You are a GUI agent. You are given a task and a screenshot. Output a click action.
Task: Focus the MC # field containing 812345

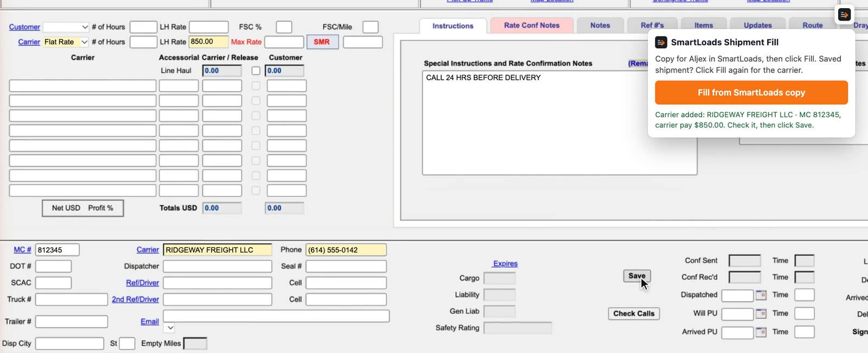(x=58, y=250)
